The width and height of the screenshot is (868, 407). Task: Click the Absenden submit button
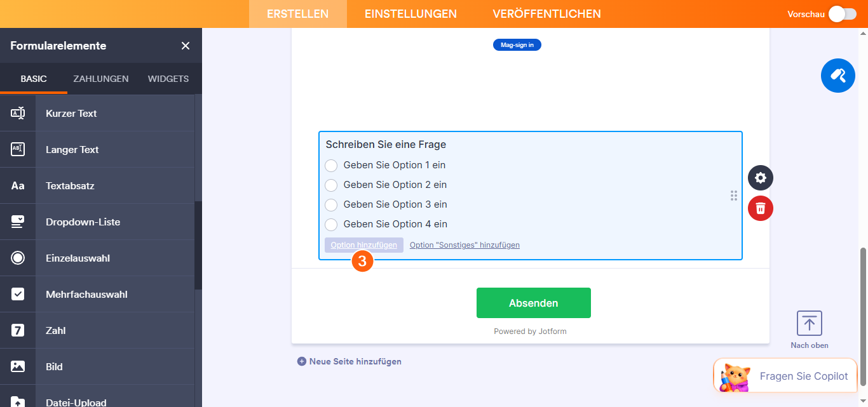tap(533, 303)
